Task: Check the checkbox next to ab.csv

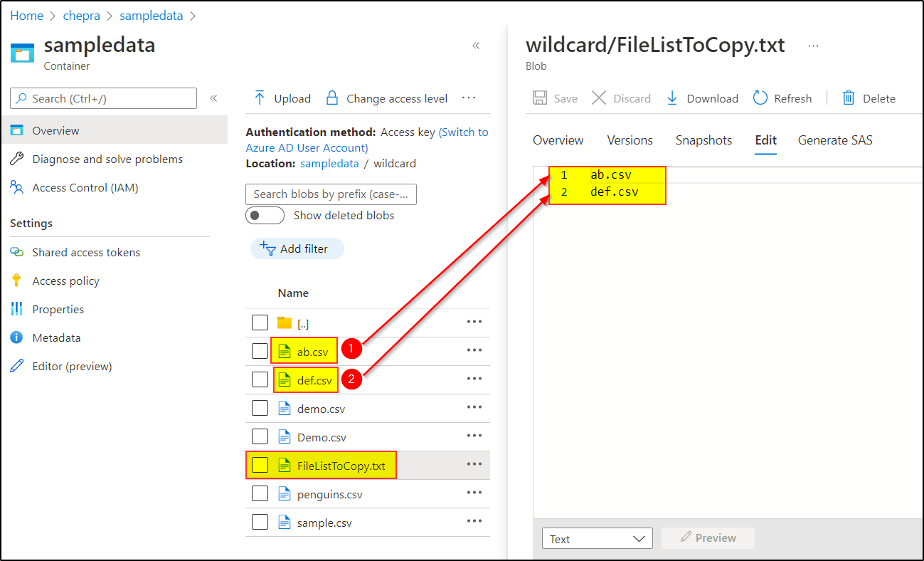Action: [260, 350]
